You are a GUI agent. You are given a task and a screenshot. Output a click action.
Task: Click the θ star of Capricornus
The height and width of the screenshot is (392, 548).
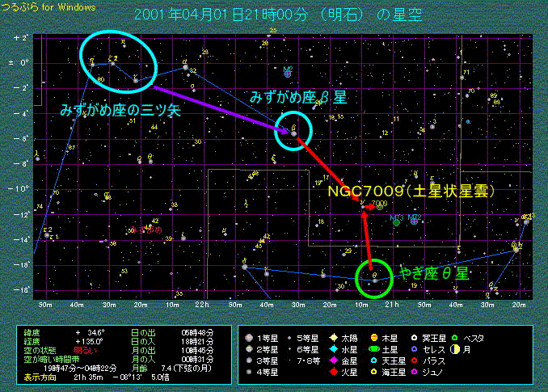(x=375, y=281)
